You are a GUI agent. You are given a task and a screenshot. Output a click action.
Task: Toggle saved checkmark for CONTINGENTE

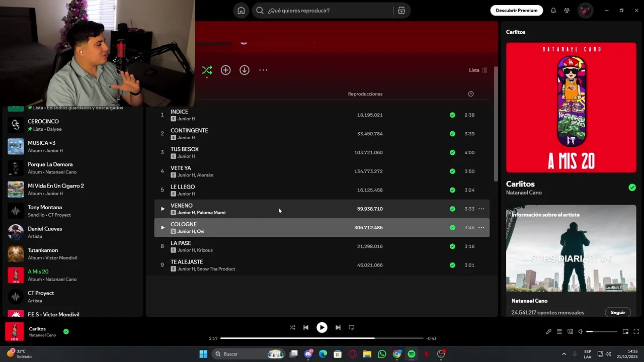click(x=452, y=134)
